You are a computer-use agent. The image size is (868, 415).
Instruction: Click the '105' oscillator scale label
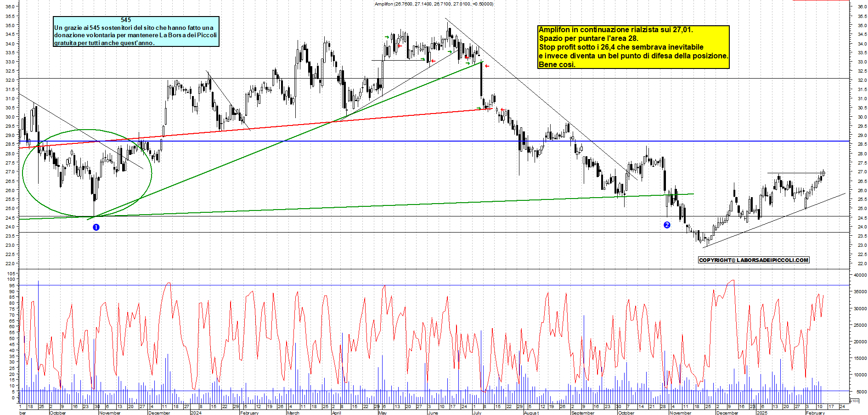coord(11,273)
